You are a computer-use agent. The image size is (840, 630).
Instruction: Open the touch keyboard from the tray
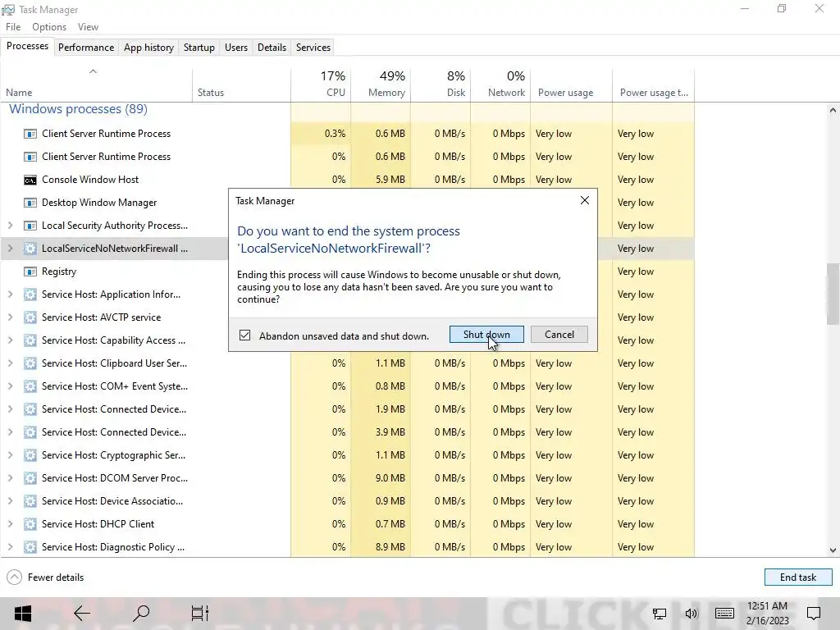click(724, 614)
